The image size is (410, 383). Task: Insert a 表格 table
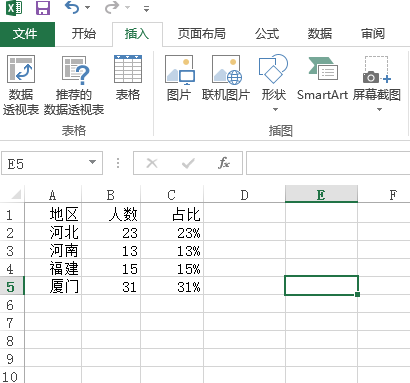128,78
